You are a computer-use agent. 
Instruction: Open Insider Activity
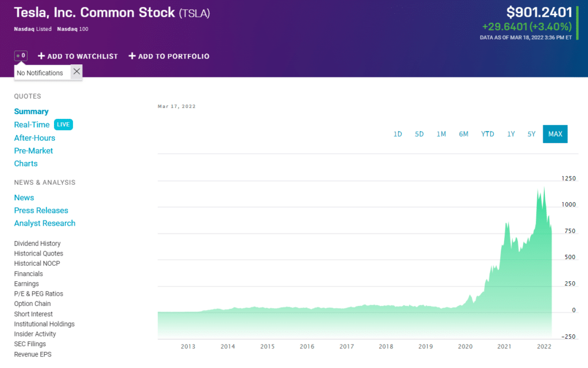tap(35, 334)
